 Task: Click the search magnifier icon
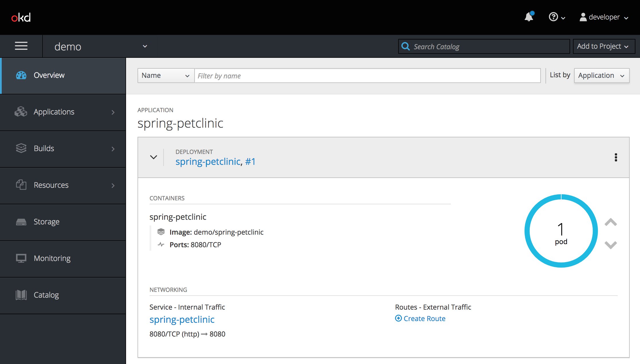(x=405, y=46)
